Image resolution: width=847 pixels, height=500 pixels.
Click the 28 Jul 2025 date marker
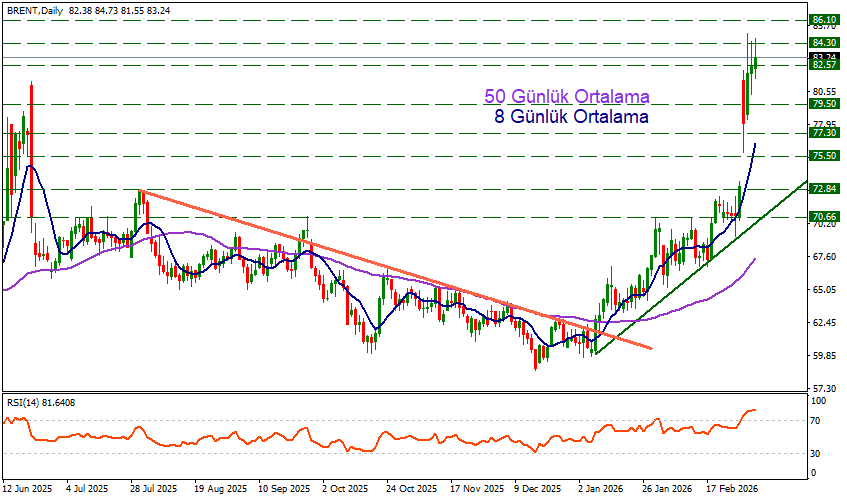point(151,490)
